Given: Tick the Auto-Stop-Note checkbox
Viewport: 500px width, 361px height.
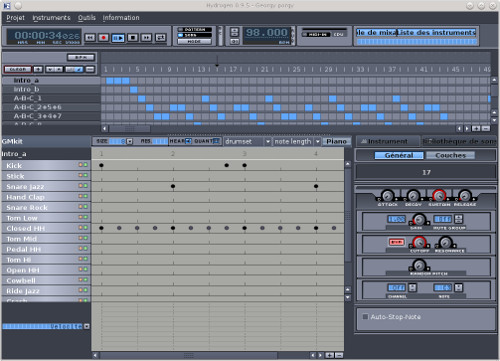Looking at the screenshot, I should (x=365, y=317).
